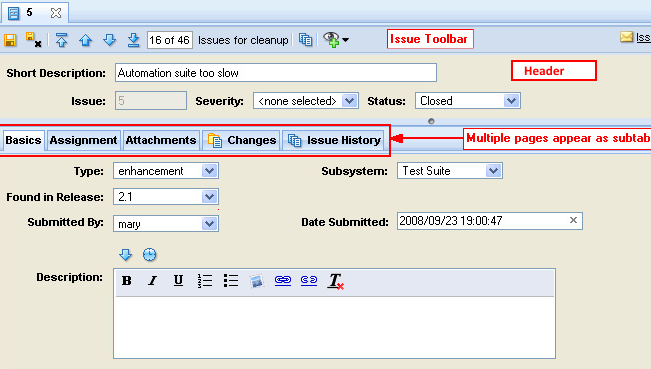This screenshot has width=651, height=369.
Task: Go to next issue down arrow
Action: point(110,40)
